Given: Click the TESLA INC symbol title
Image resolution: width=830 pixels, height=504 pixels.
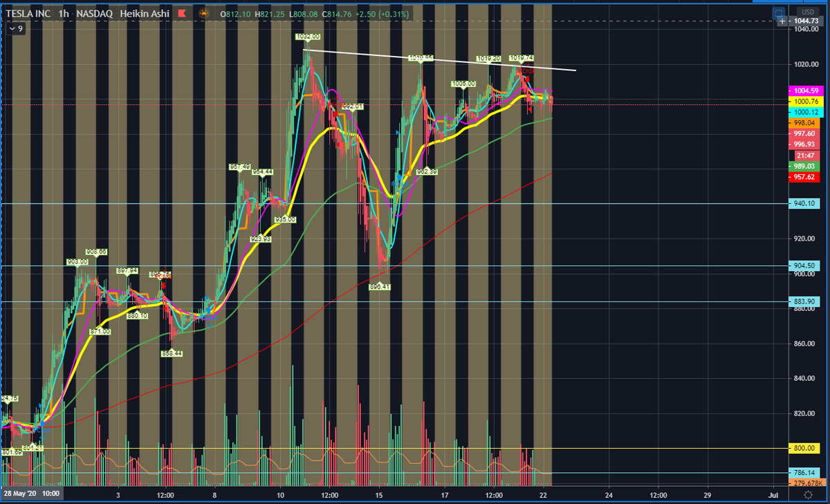Looking at the screenshot, I should [x=29, y=14].
